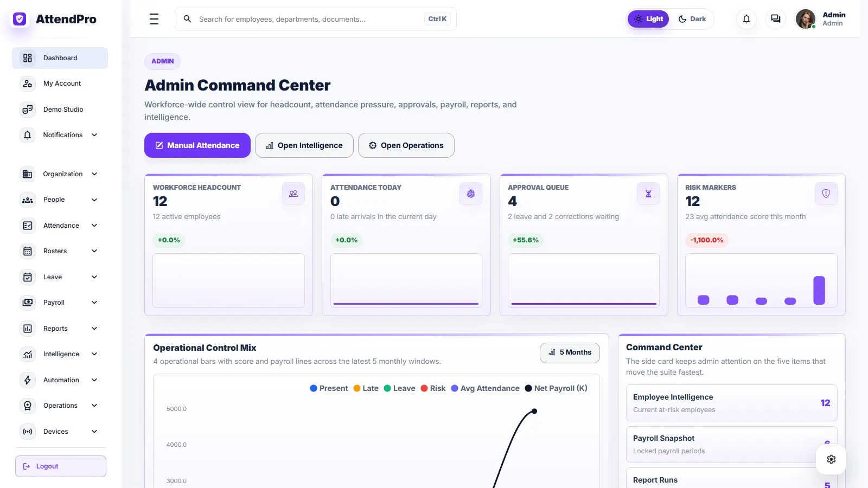The height and width of the screenshot is (488, 868).
Task: Toggle the Present series in chart legend
Action: point(329,388)
